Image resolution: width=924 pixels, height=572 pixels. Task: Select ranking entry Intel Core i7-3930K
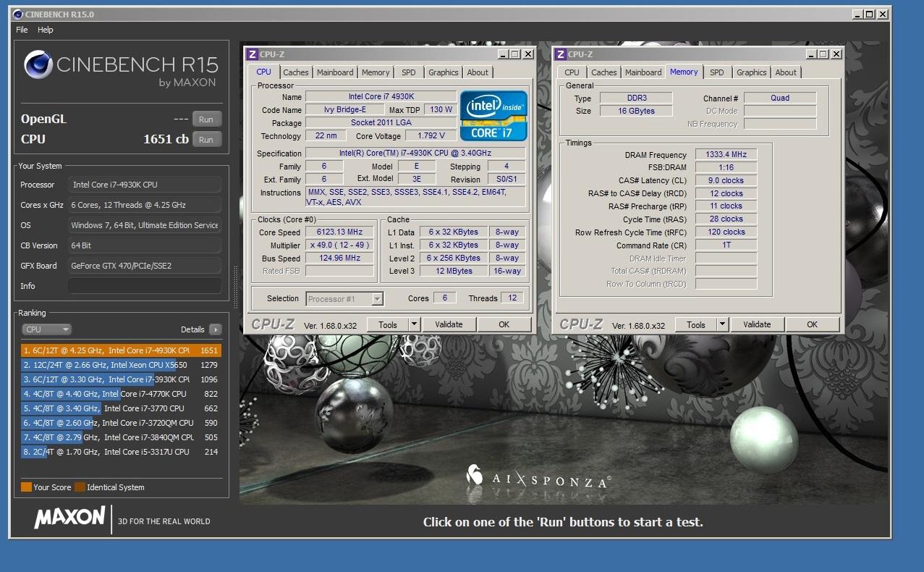[121, 379]
